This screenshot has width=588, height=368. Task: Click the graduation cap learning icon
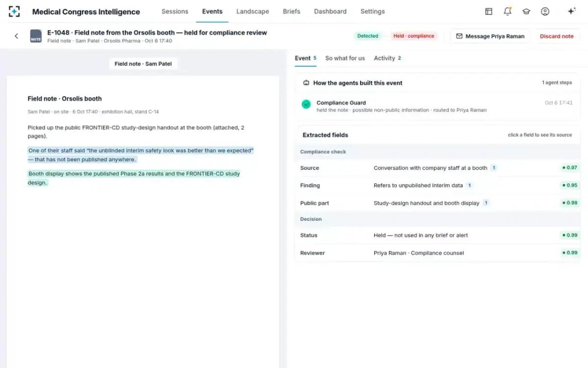point(526,11)
